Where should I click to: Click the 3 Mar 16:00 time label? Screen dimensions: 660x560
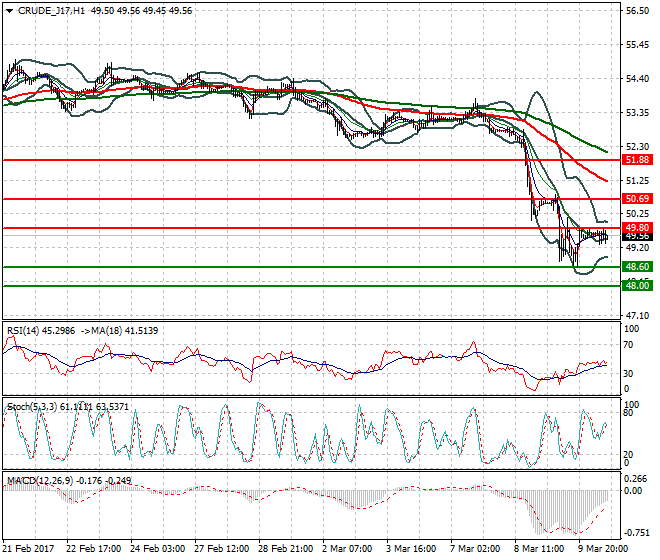(x=411, y=549)
